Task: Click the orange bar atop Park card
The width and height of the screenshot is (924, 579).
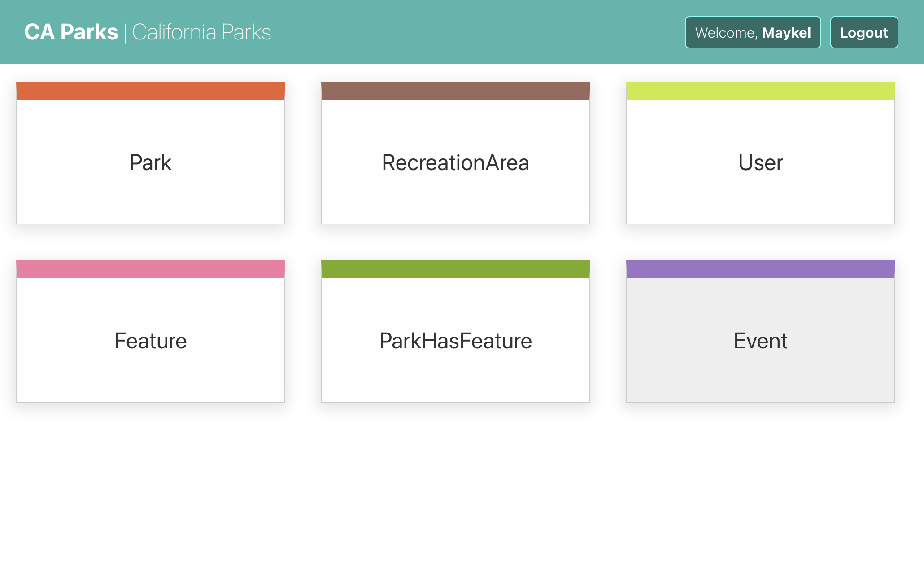Action: [x=151, y=91]
